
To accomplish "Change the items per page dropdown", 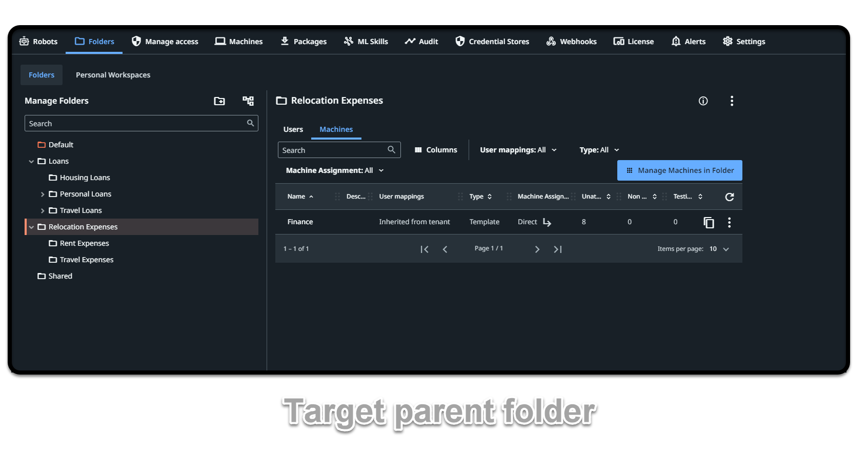I will [719, 249].
